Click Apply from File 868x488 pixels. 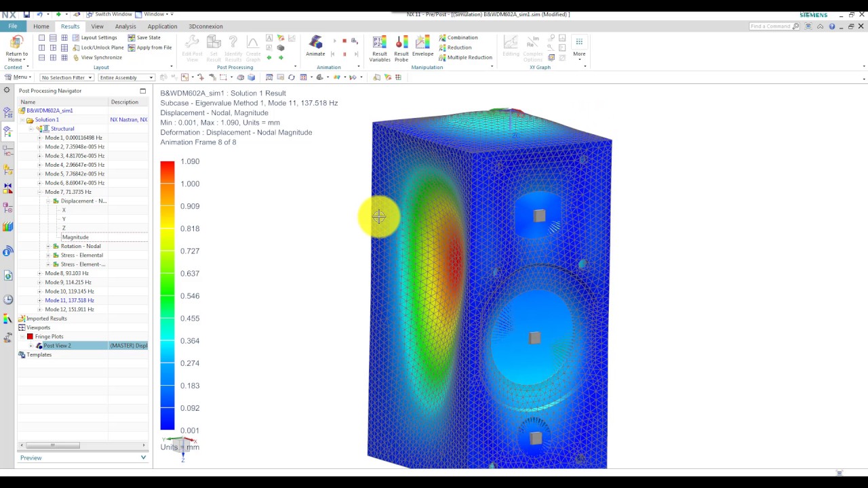[149, 47]
